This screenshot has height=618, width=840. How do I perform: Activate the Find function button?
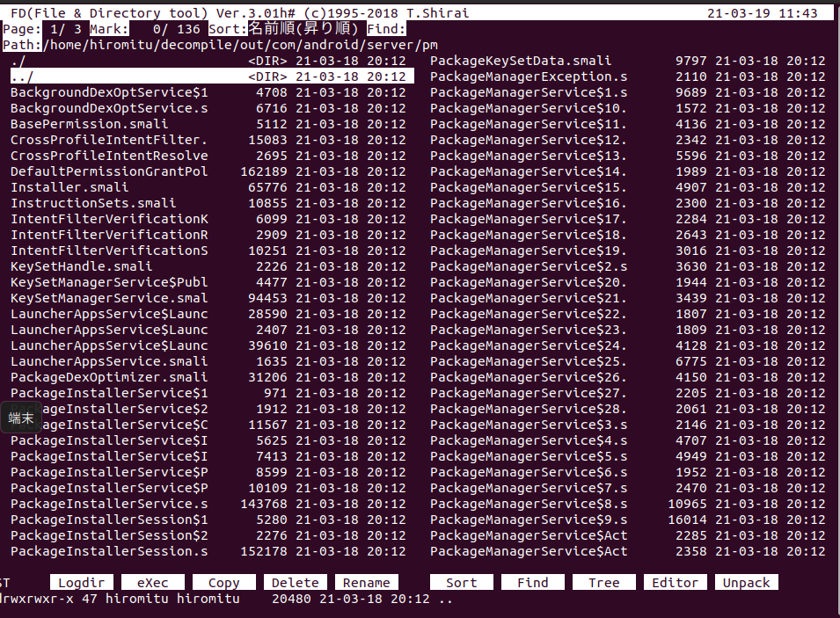point(532,583)
